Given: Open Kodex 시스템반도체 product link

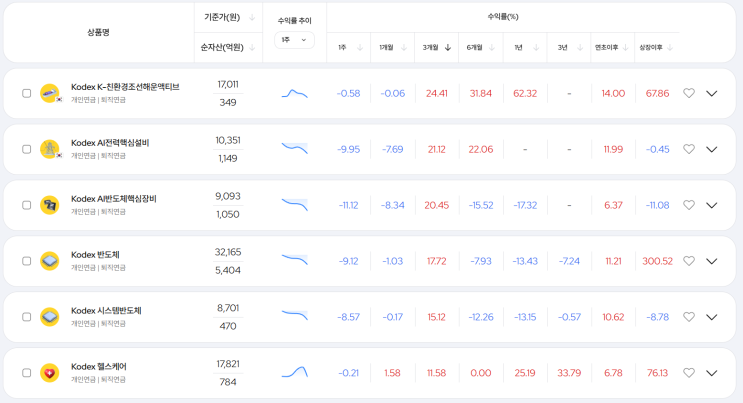Looking at the screenshot, I should point(106,311).
